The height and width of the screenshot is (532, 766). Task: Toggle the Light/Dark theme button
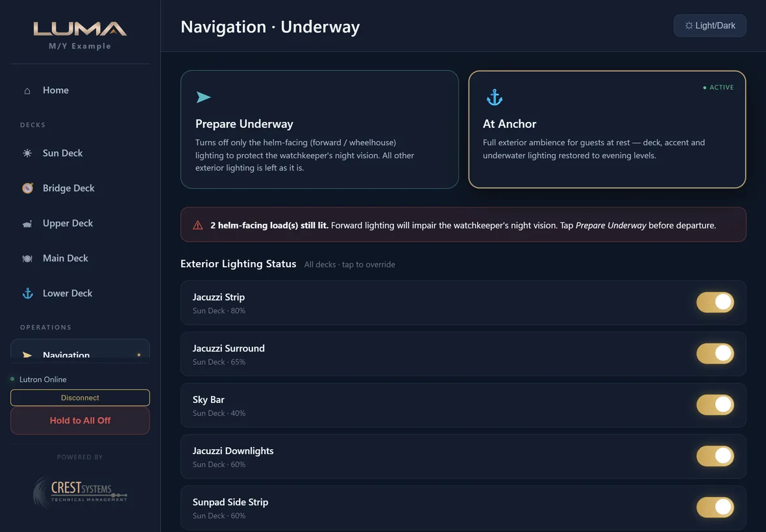coord(710,25)
